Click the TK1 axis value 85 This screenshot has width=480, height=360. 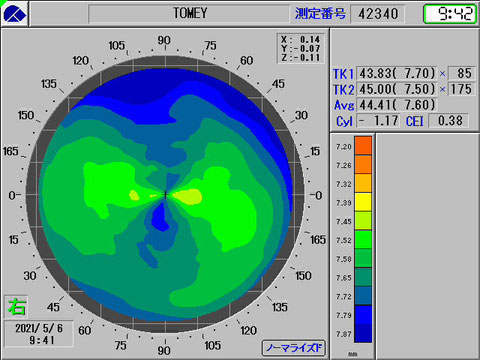461,73
